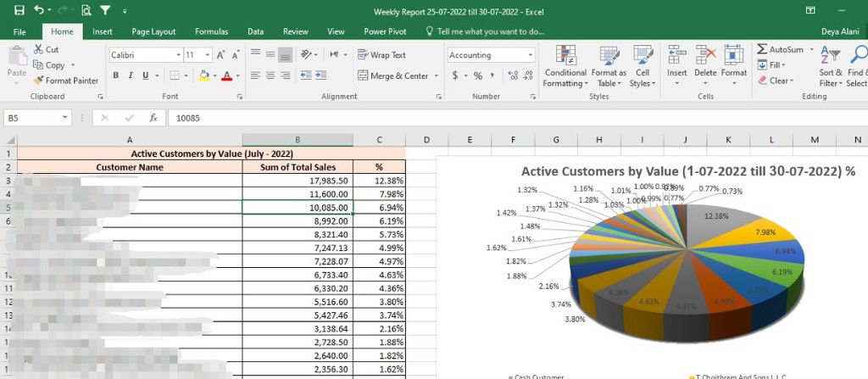Screen dimensions: 868x379
Task: Activate the Format Painter brush
Action: coord(66,81)
